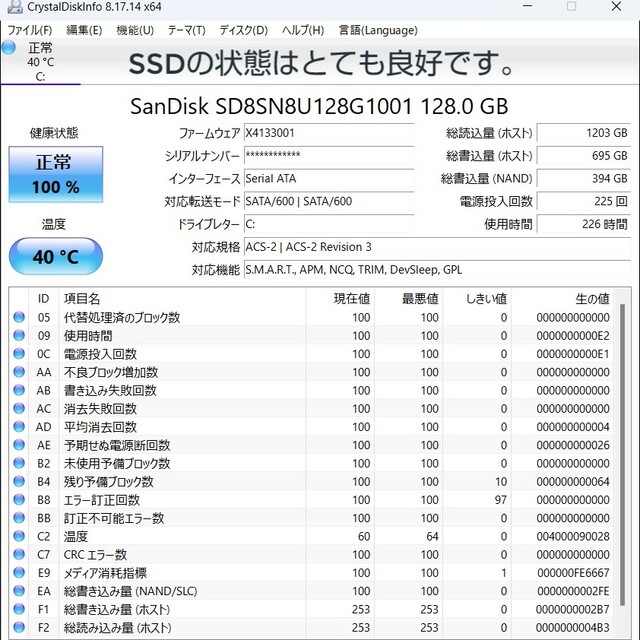The width and height of the screenshot is (640, 640).
Task: Open the ヘルプ(H) menu
Action: (303, 31)
